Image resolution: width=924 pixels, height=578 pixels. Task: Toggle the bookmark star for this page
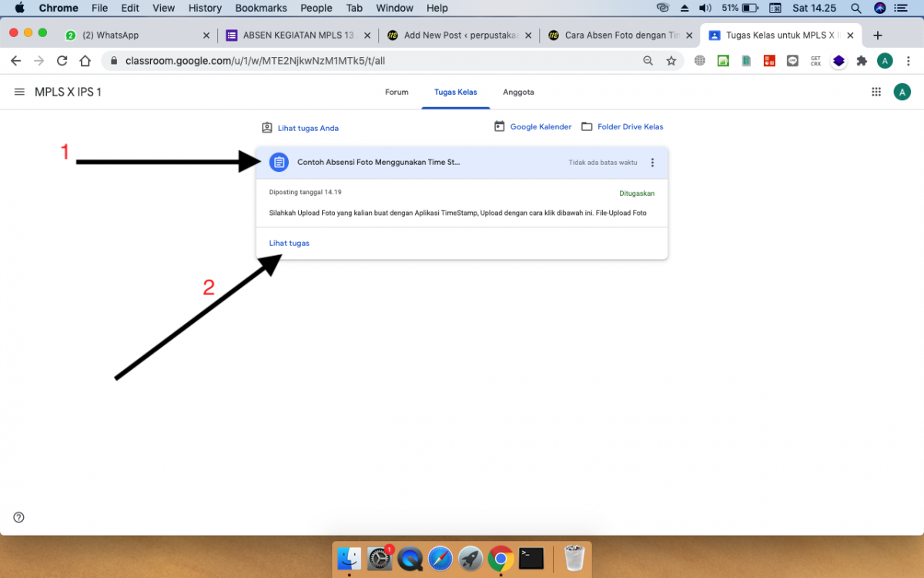click(x=671, y=60)
